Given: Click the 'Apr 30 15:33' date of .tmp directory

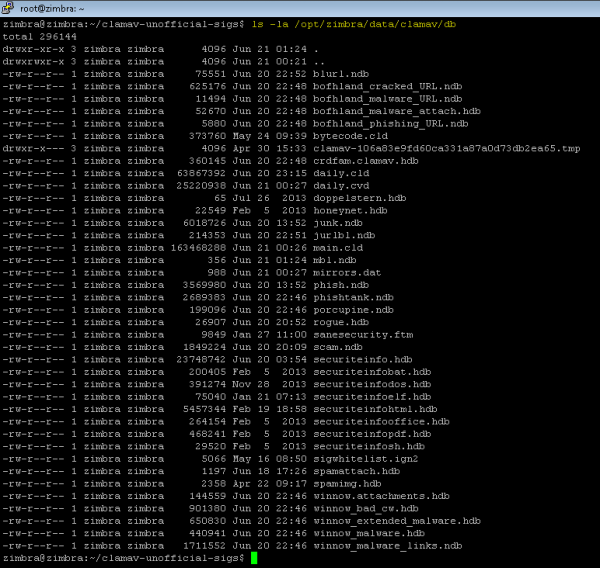Looking at the screenshot, I should (x=270, y=149).
